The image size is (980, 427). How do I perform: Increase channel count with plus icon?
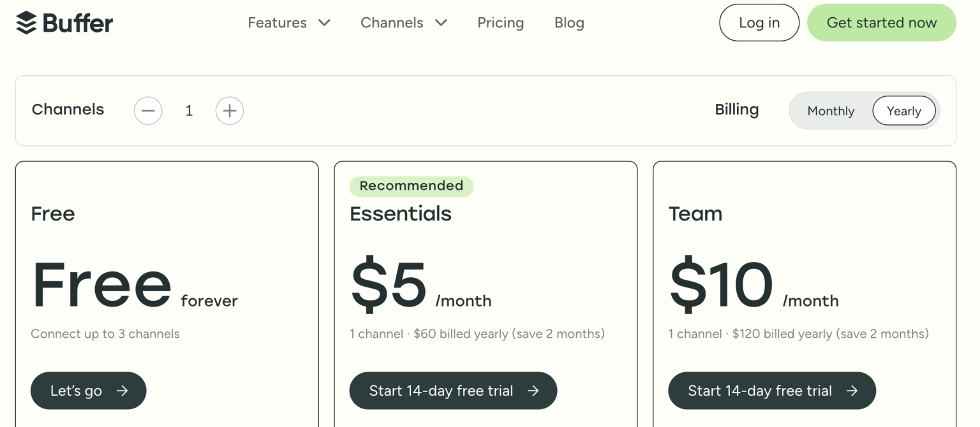pos(230,111)
